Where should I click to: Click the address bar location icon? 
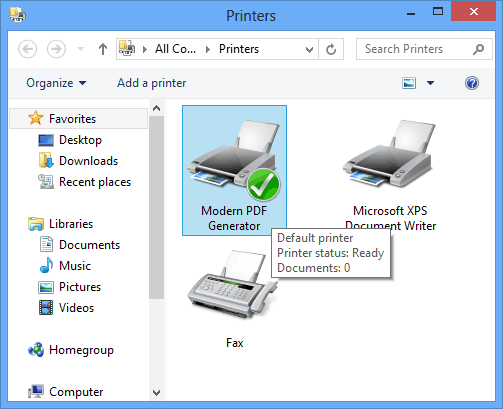pos(127,48)
